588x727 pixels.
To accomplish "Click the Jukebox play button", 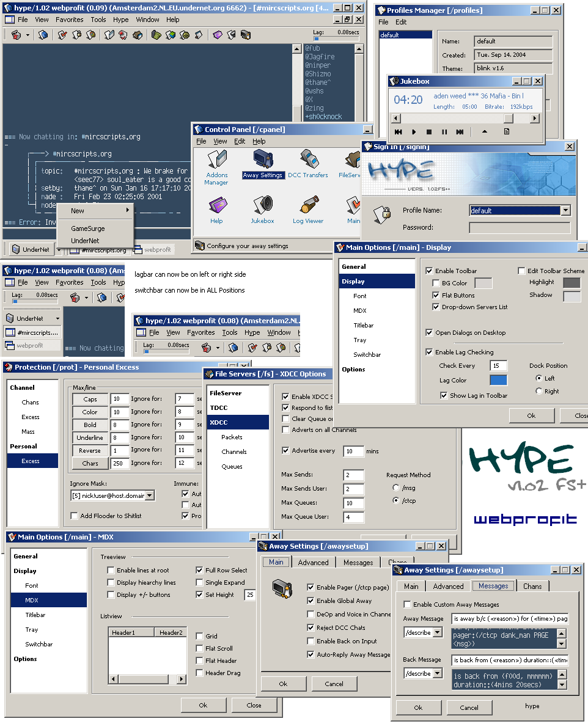I will pyautogui.click(x=414, y=132).
